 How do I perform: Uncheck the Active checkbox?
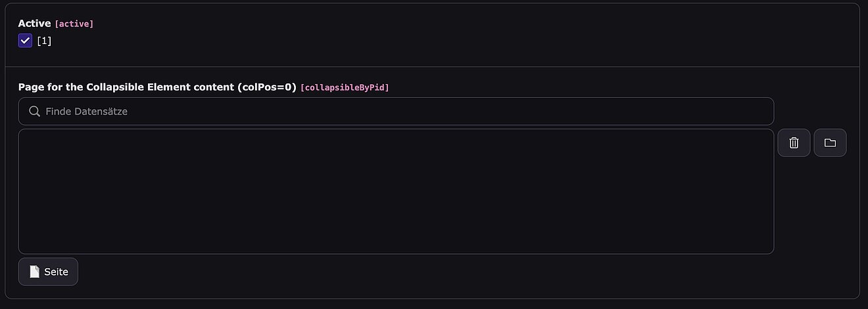coord(25,41)
